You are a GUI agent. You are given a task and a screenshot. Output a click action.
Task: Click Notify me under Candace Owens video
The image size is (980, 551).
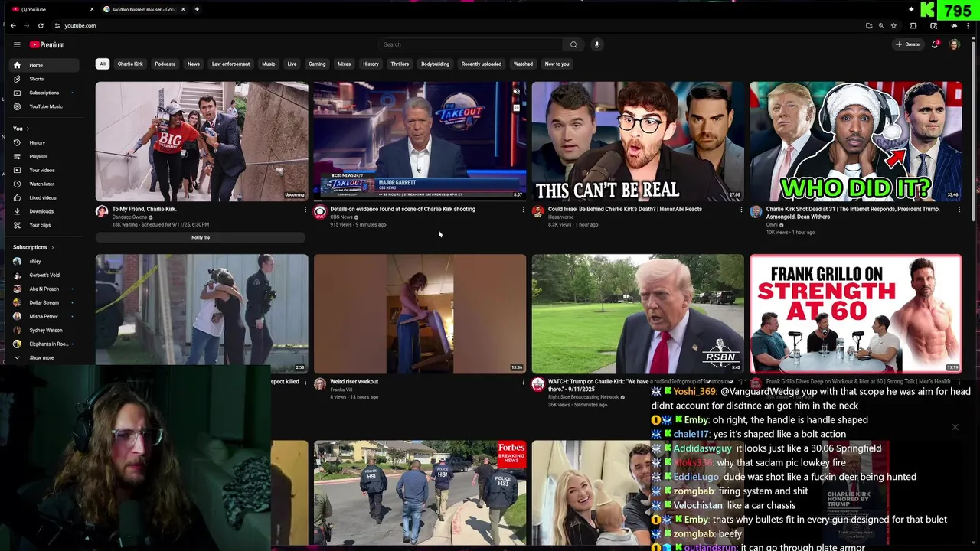click(x=201, y=238)
